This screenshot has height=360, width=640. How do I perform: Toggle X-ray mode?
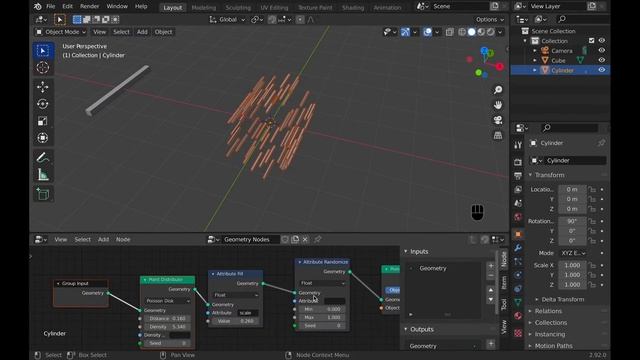[x=449, y=32]
